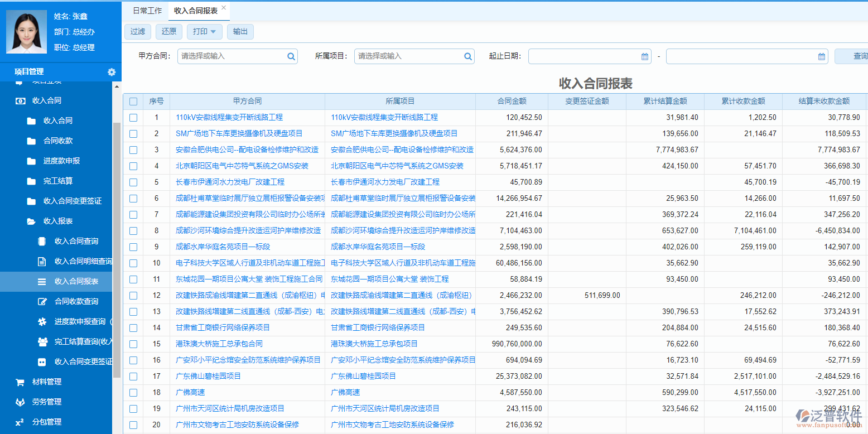This screenshot has width=868, height=434.
Task: Toggle the select-all checkbox in table header
Action: (133, 102)
